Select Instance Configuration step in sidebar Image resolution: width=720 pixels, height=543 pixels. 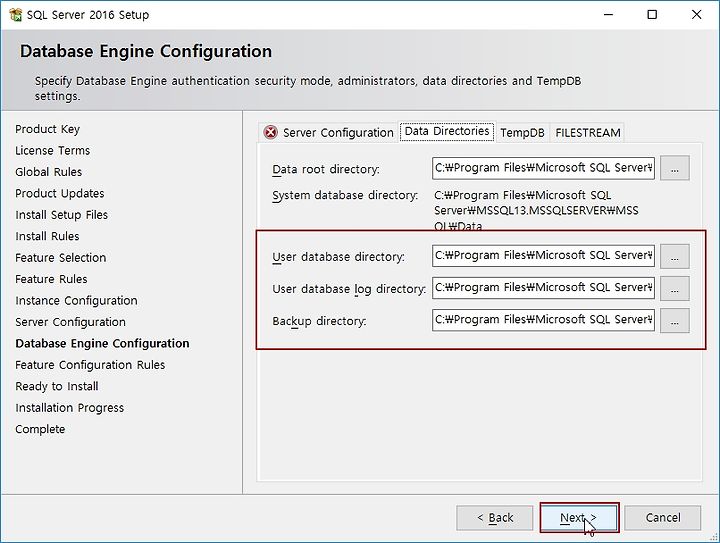tap(76, 301)
